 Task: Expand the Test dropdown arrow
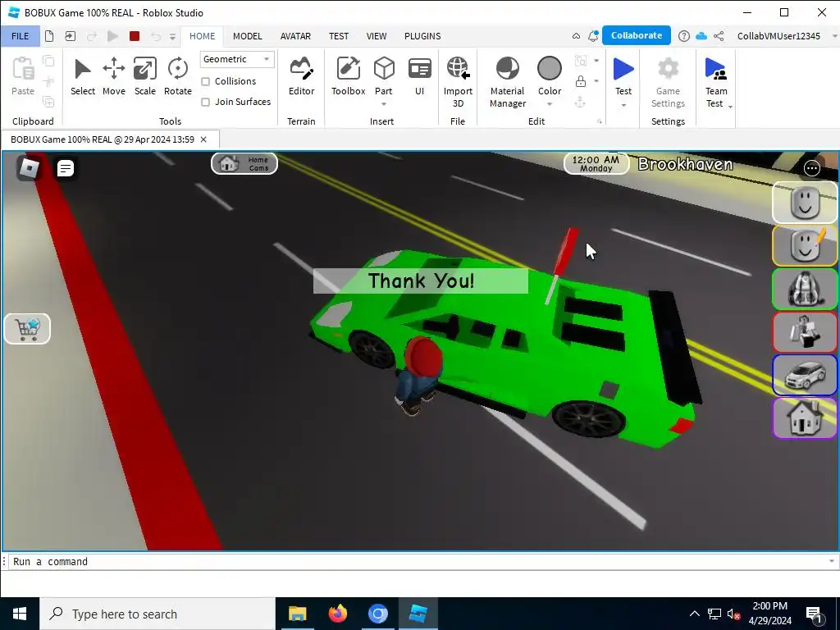pyautogui.click(x=623, y=105)
